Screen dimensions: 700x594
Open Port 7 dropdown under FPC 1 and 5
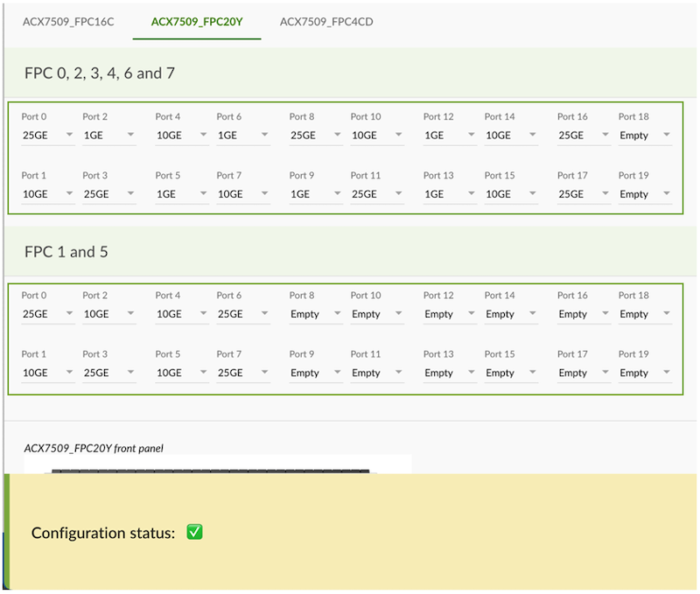(x=243, y=373)
